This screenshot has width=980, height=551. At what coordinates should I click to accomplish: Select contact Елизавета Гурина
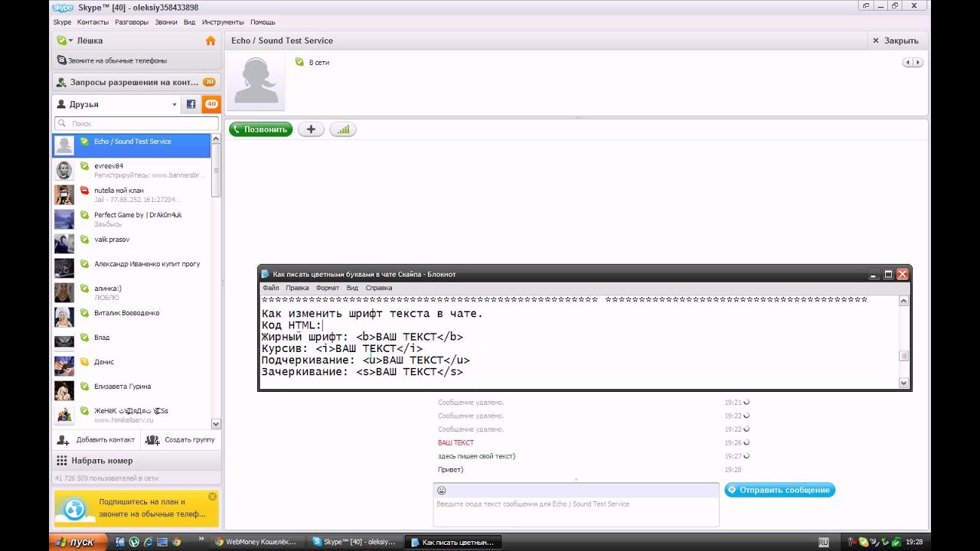tap(131, 390)
